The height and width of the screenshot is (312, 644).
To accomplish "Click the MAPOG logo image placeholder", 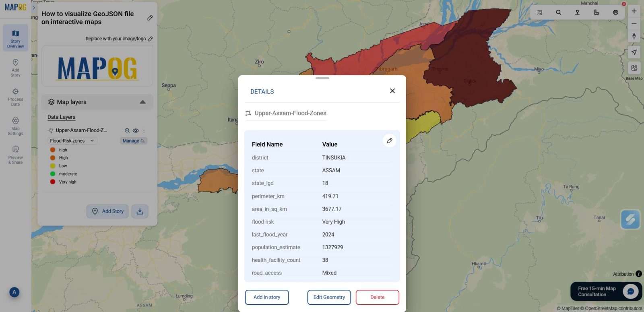I will point(97,66).
